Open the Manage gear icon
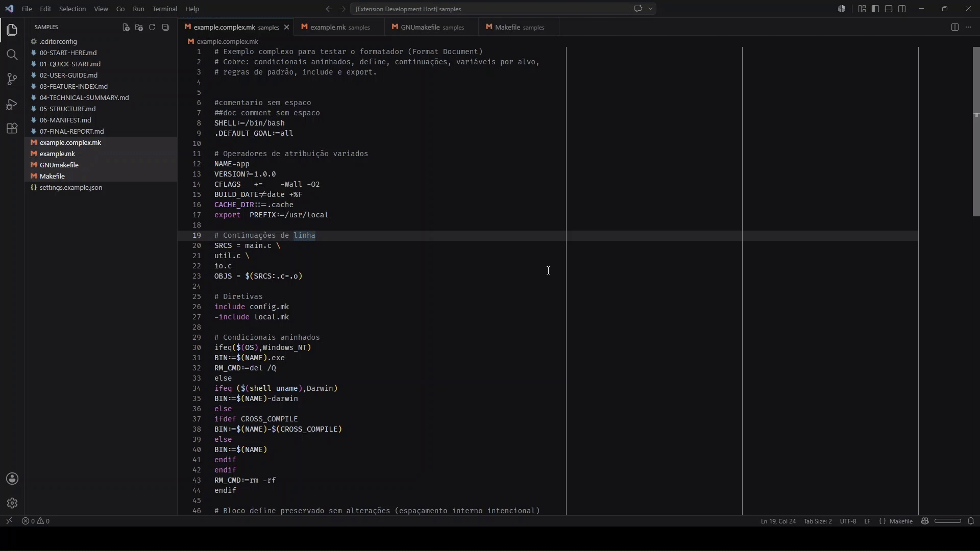Viewport: 980px width, 551px height. pyautogui.click(x=12, y=503)
